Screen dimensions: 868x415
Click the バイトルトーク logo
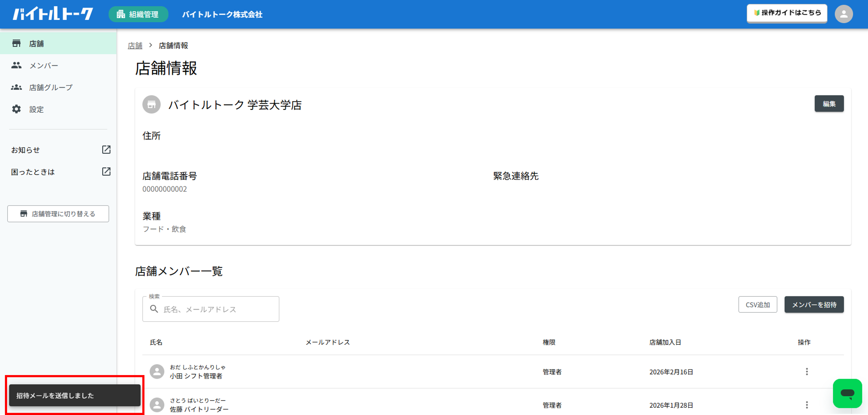(53, 14)
